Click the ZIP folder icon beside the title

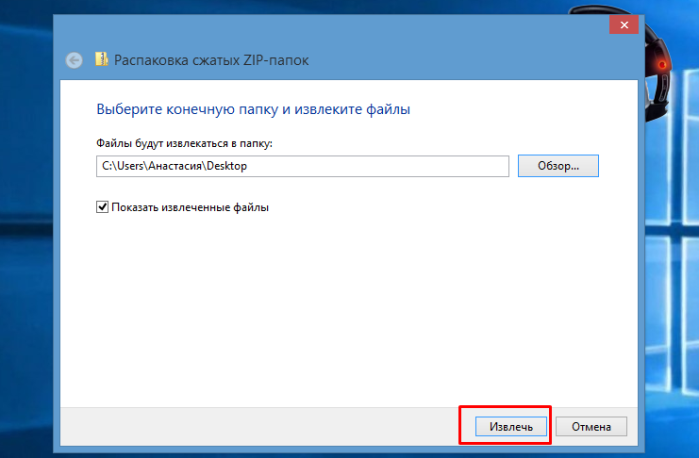(x=102, y=59)
